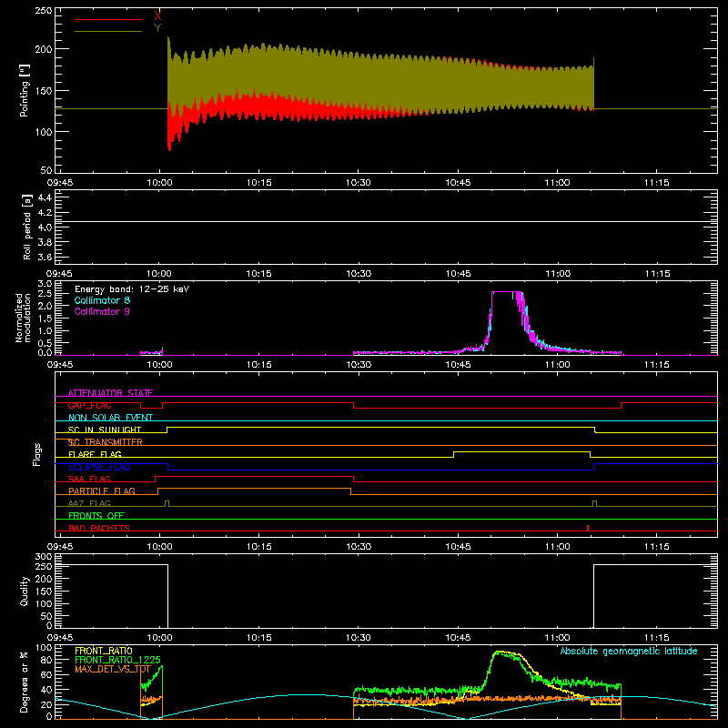Viewport: 728px width, 728px height.
Task: Select the FRONT_RATIO_1225 legend label
Action: [x=117, y=660]
